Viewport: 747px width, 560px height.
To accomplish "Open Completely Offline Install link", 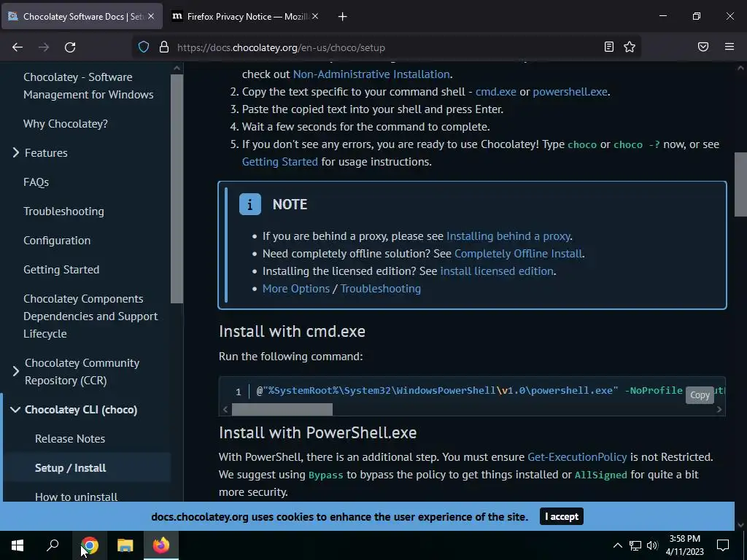I will point(519,254).
